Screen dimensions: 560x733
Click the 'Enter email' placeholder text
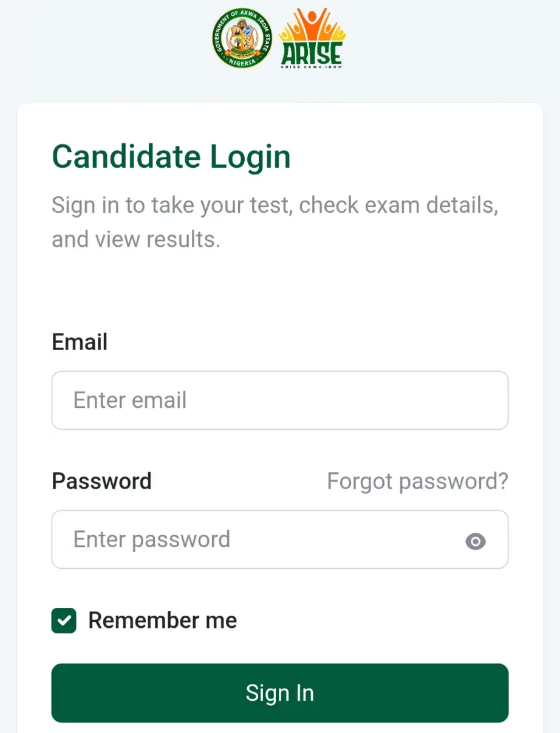tap(130, 401)
